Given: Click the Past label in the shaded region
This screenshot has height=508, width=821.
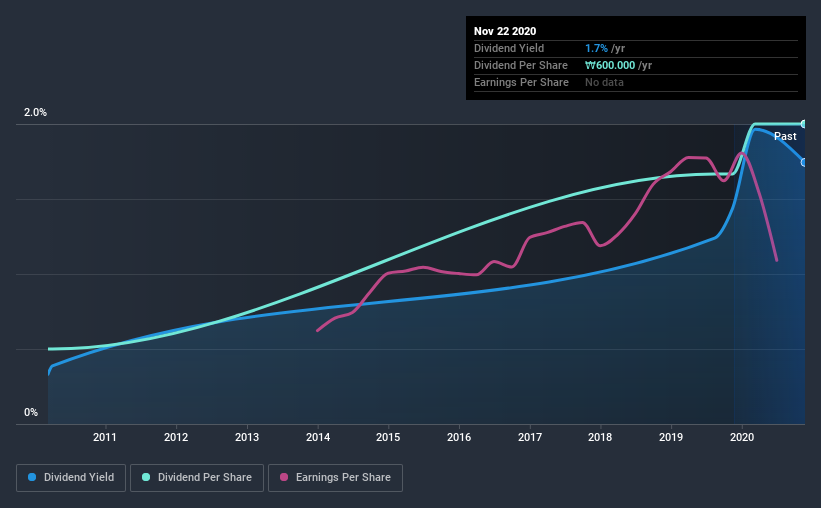Looking at the screenshot, I should pyautogui.click(x=785, y=136).
